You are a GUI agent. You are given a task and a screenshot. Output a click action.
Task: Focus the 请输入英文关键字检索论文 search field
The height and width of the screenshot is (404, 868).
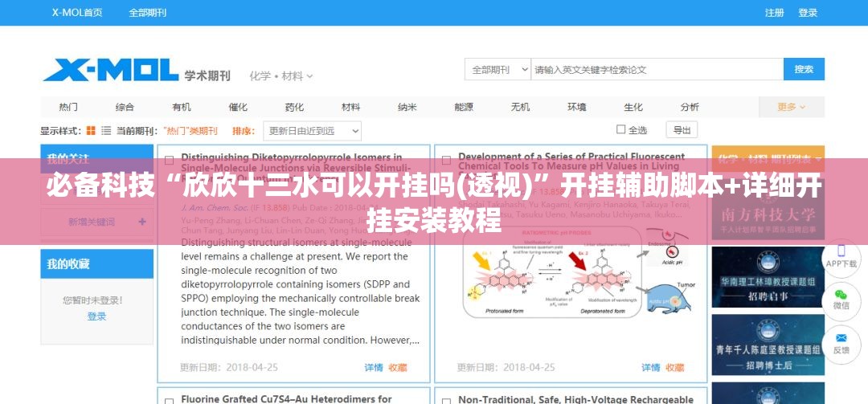(657, 70)
